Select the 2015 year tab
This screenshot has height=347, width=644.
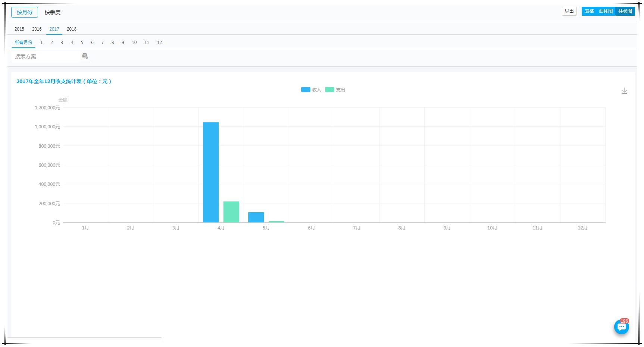pos(19,29)
